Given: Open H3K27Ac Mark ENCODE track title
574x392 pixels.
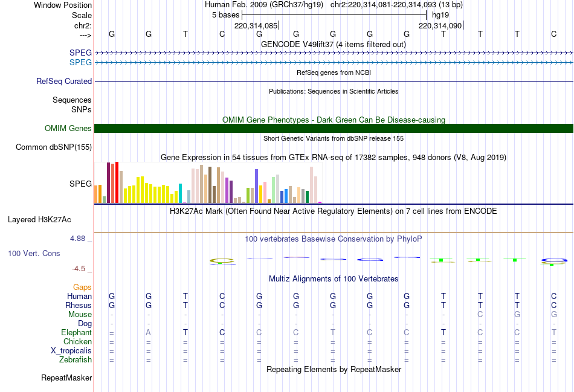Looking at the screenshot, I should point(333,211).
